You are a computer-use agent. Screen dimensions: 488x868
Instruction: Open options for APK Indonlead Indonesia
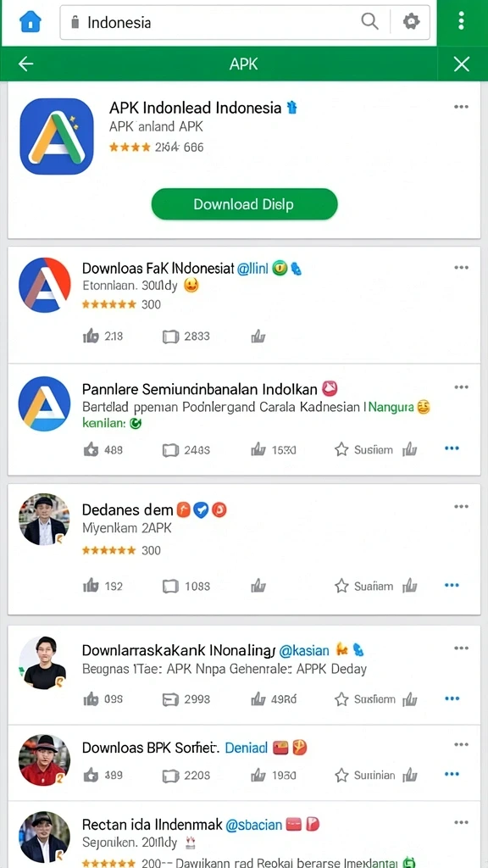pyautogui.click(x=461, y=107)
